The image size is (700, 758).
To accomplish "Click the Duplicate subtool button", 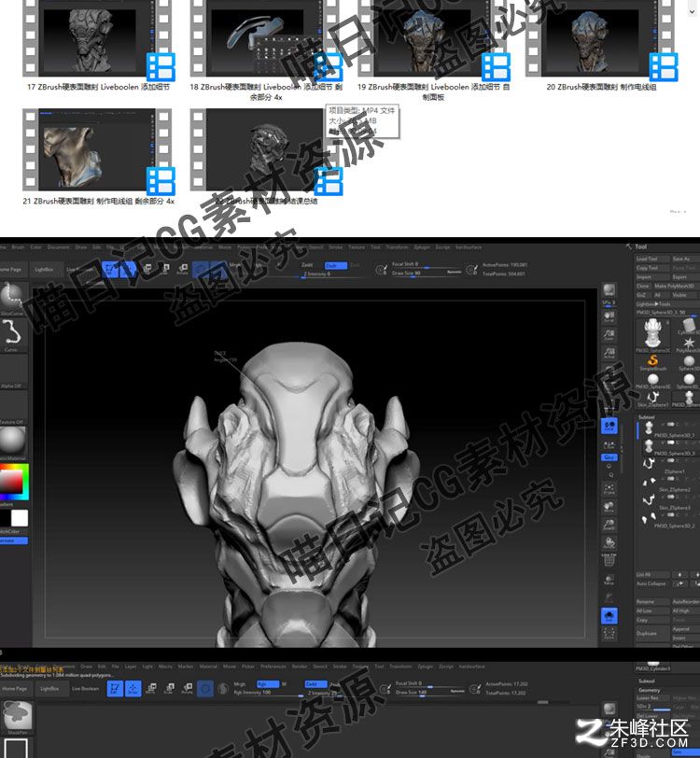I will [652, 633].
